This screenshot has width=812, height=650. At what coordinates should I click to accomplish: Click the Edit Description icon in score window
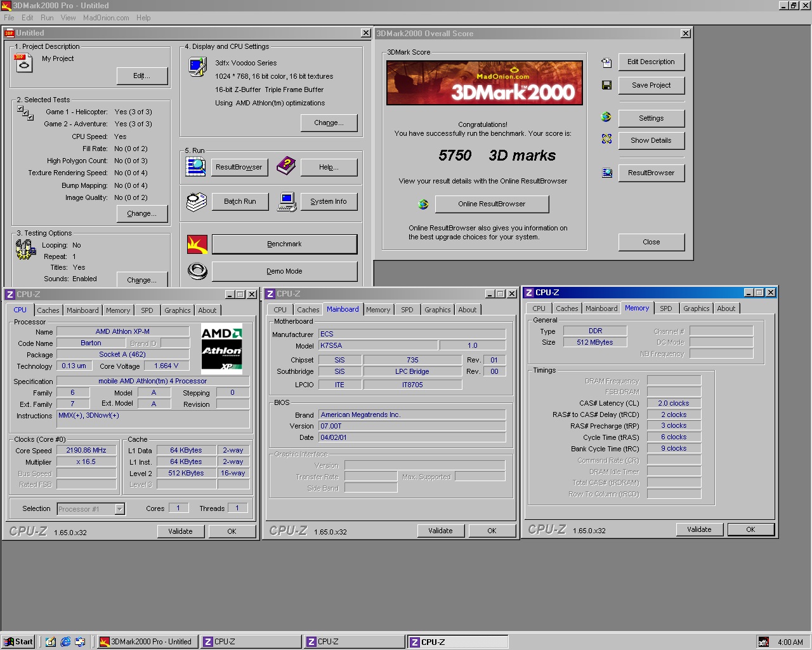pyautogui.click(x=606, y=62)
